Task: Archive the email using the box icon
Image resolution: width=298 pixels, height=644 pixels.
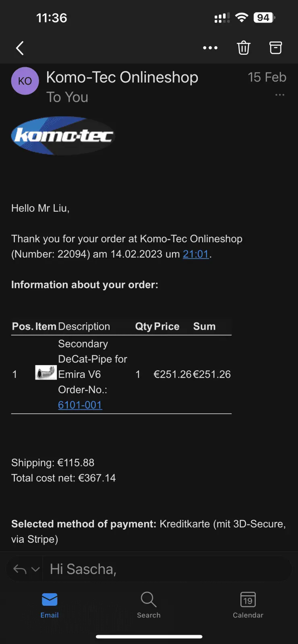Action: tap(275, 48)
